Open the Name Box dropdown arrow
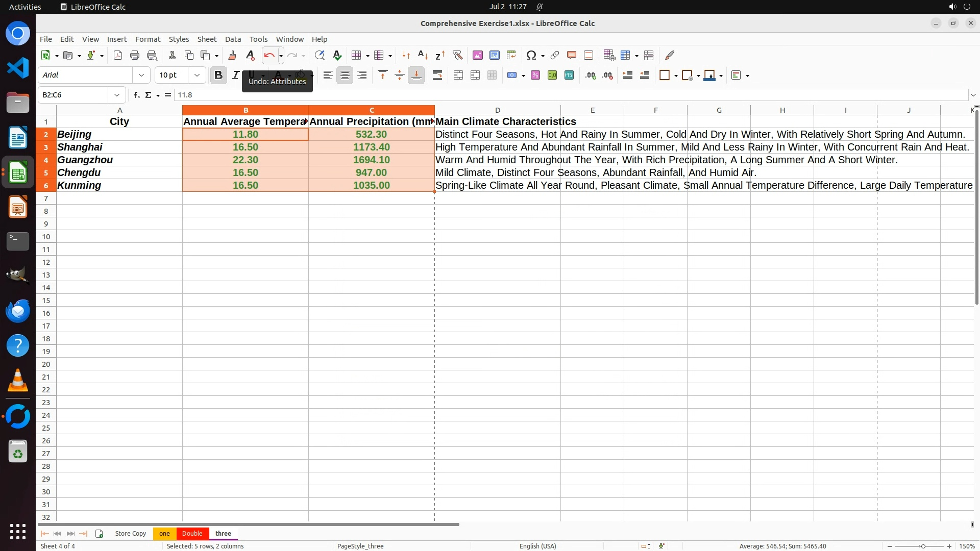Viewport: 980px width, 551px height. (117, 95)
